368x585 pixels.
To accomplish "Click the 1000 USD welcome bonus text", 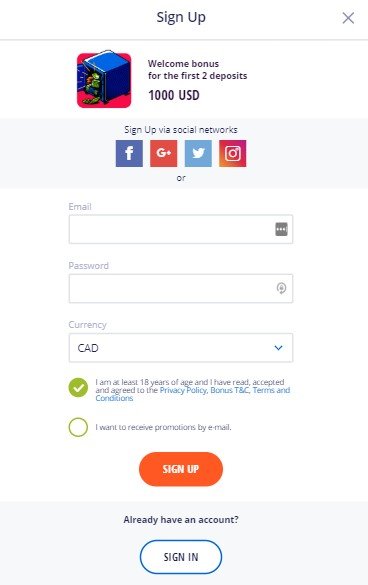I will (174, 95).
